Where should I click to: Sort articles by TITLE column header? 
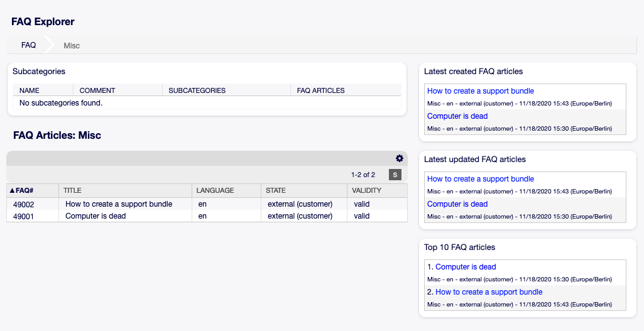72,190
